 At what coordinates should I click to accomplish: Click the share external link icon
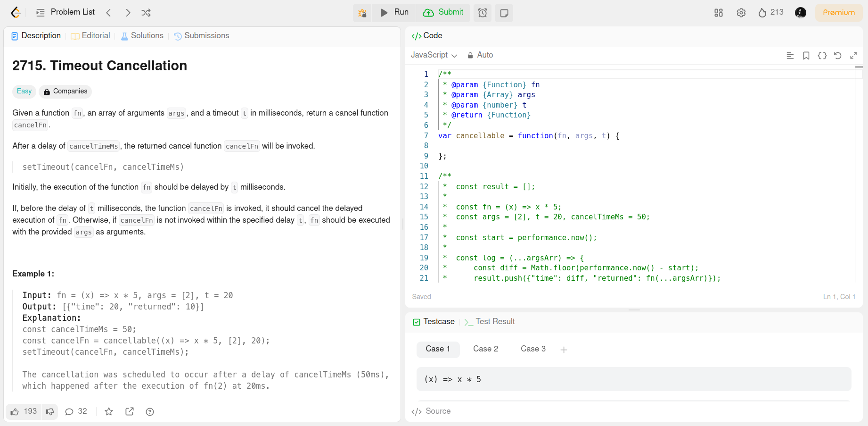[130, 412]
